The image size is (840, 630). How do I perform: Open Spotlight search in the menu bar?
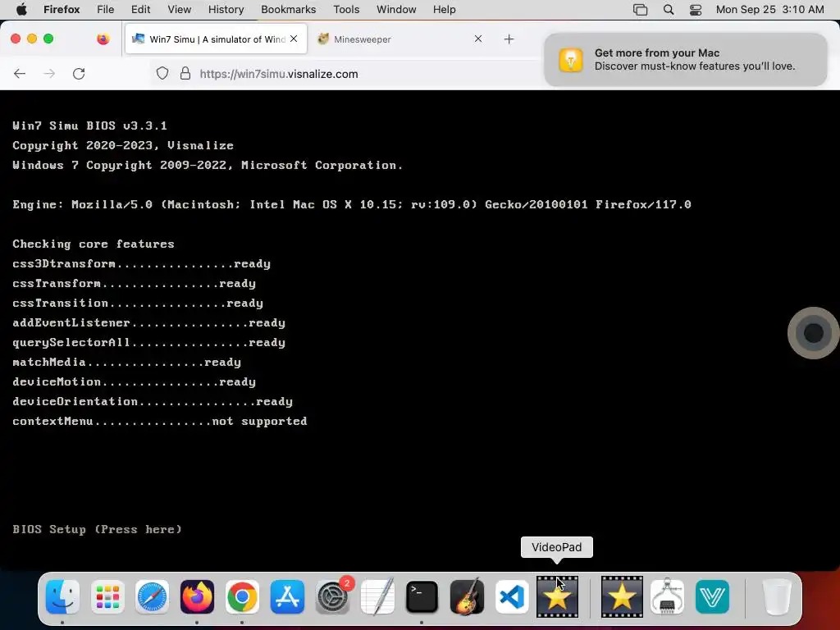669,10
